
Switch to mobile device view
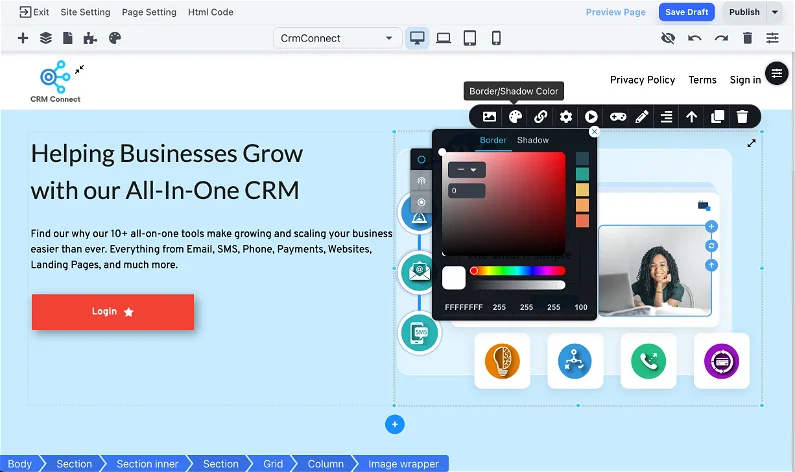click(x=495, y=38)
